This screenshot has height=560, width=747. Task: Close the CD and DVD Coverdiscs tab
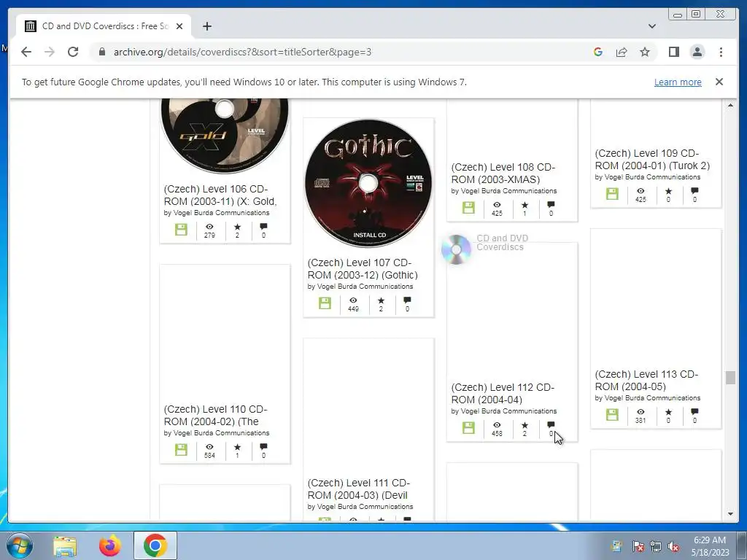(x=179, y=26)
